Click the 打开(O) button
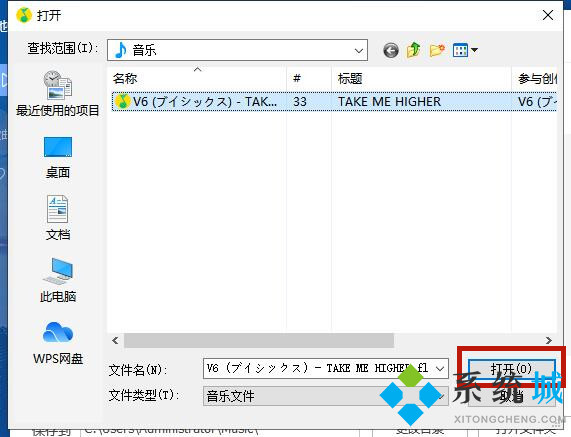571x437 pixels. coord(511,369)
